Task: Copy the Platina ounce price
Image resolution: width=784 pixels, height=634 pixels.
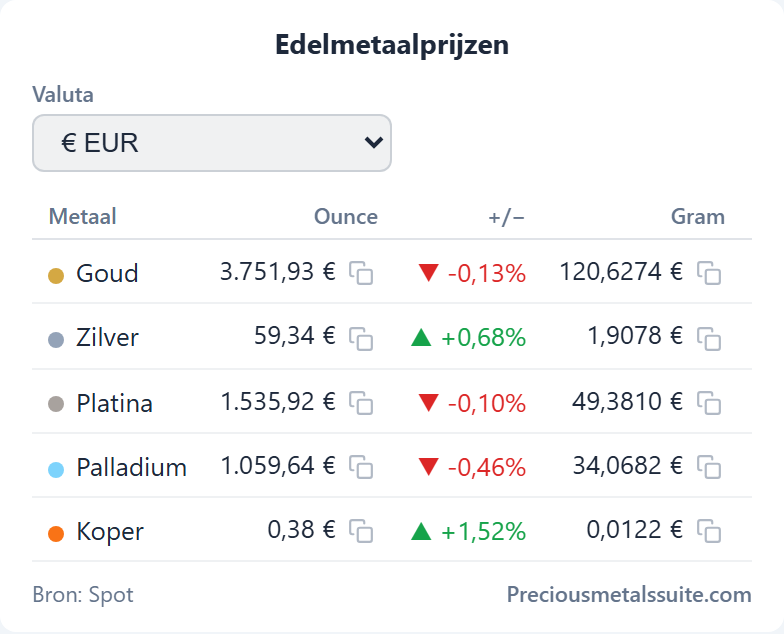Action: [361, 403]
